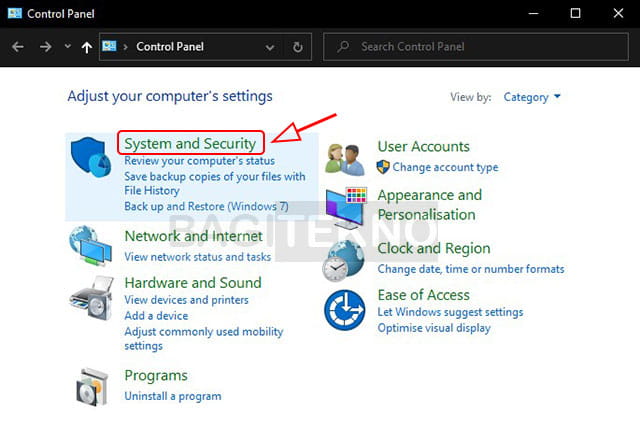Screen dimensions: 640x427
Task: Click the Programs disc box icon
Action: [x=92, y=387]
